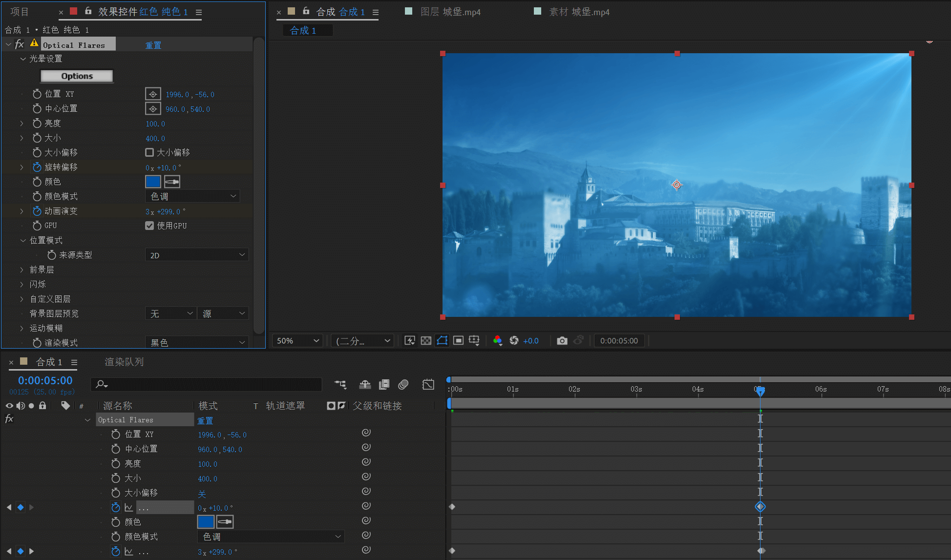Image resolution: width=951 pixels, height=560 pixels.
Task: Activate the region of interest icon
Action: 458,340
